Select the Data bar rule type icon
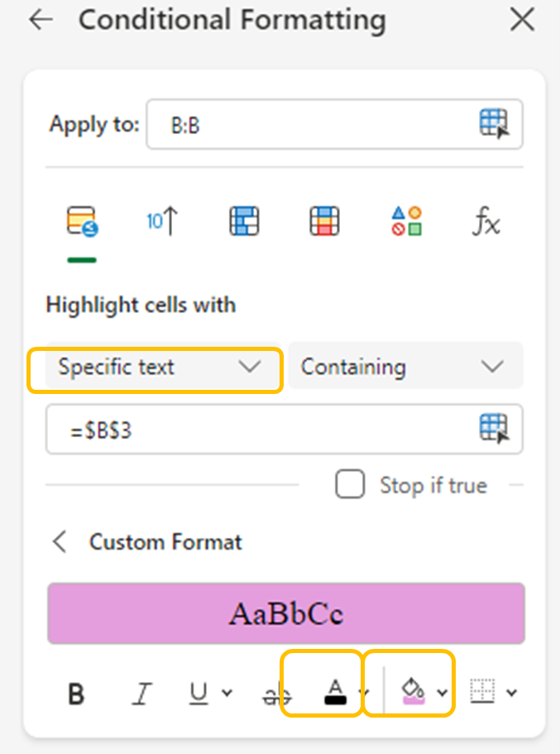 click(x=244, y=222)
